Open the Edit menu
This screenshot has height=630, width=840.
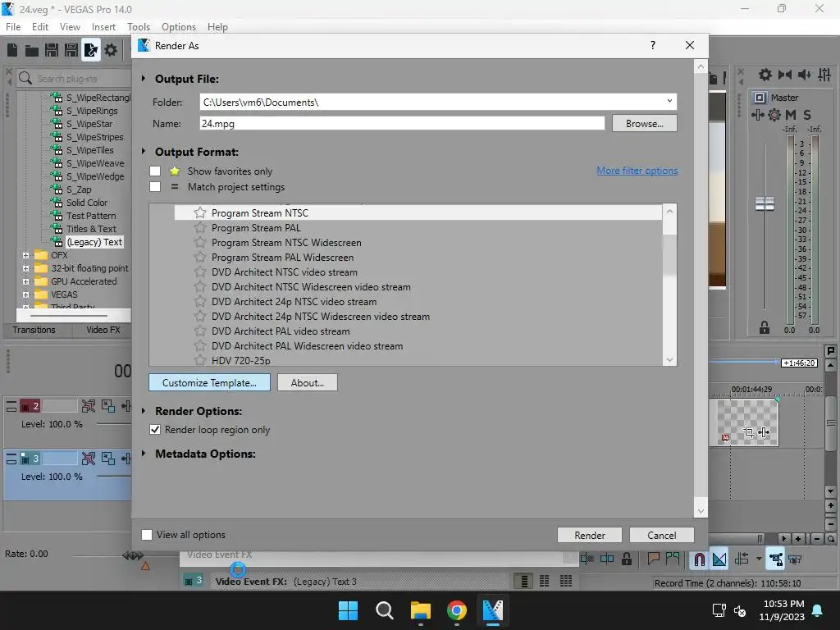(40, 27)
